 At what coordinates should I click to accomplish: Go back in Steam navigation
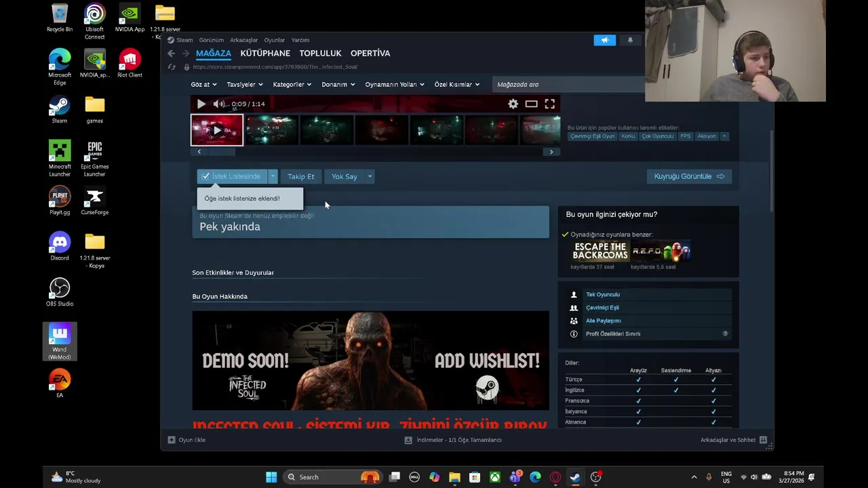171,53
